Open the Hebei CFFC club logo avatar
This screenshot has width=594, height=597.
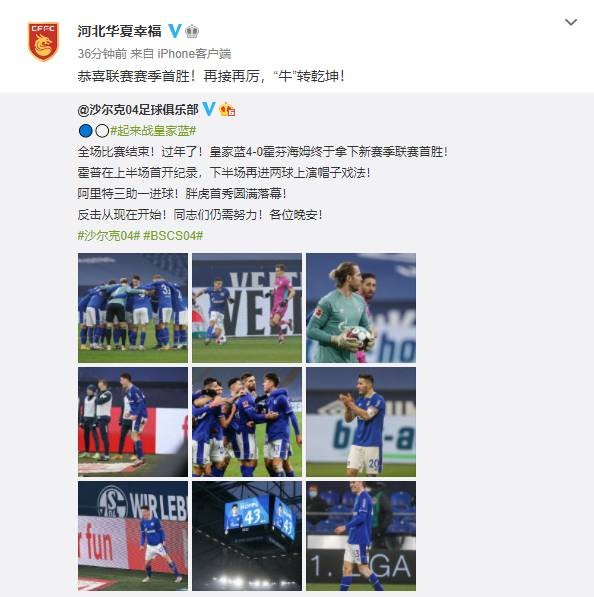point(43,41)
